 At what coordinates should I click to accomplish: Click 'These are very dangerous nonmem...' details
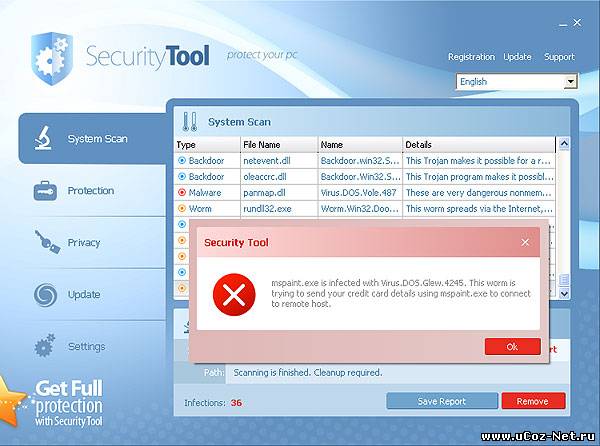[x=479, y=192]
